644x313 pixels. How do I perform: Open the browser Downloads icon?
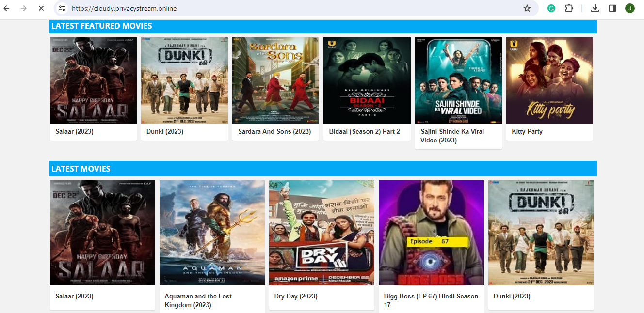tap(595, 8)
